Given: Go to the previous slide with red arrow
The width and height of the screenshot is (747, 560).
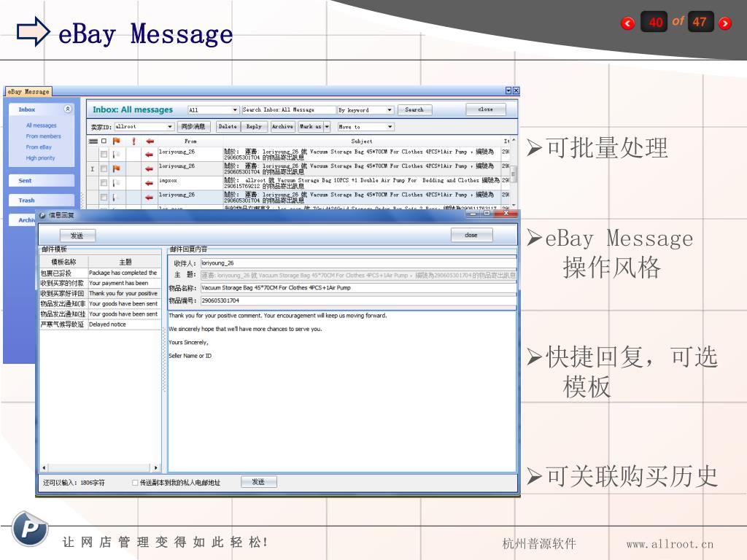Looking at the screenshot, I should 628,23.
